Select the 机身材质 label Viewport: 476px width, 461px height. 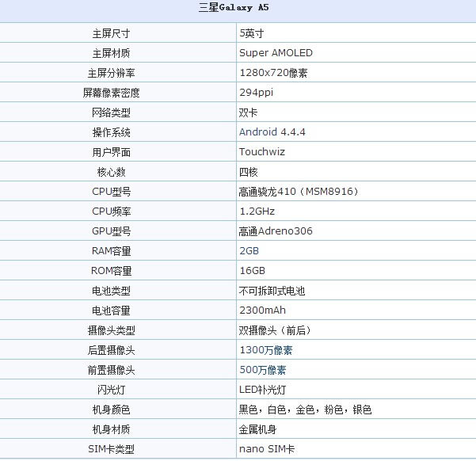point(112,429)
